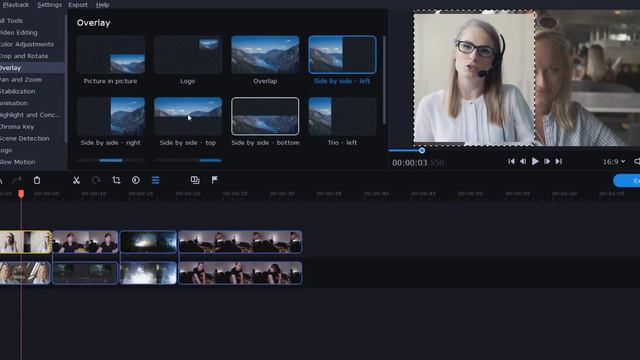Click the blue Export button
This screenshot has height=360, width=640.
(x=627, y=180)
